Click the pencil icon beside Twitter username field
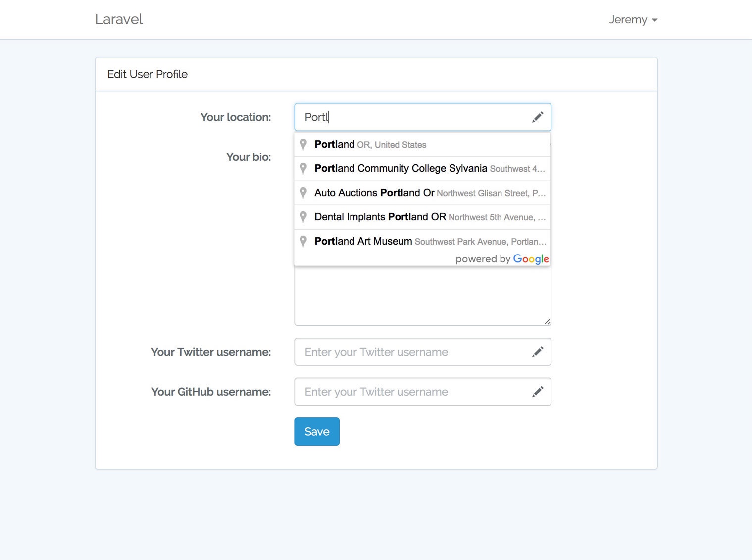 pyautogui.click(x=538, y=352)
